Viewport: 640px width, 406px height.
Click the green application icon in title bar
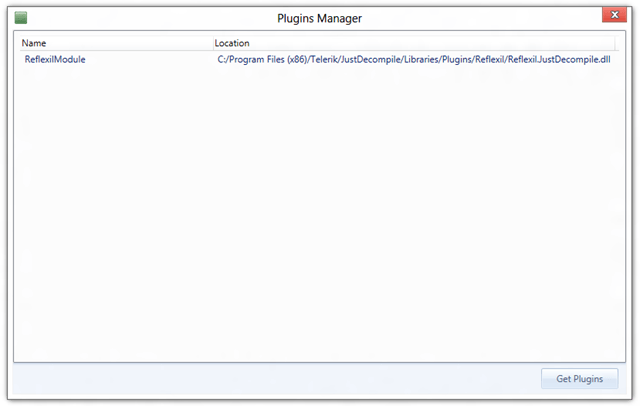(21, 18)
